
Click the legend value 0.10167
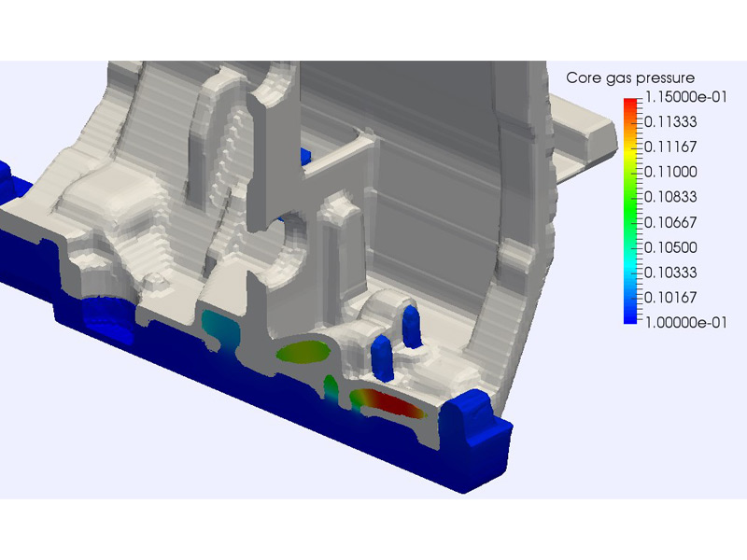pos(670,298)
